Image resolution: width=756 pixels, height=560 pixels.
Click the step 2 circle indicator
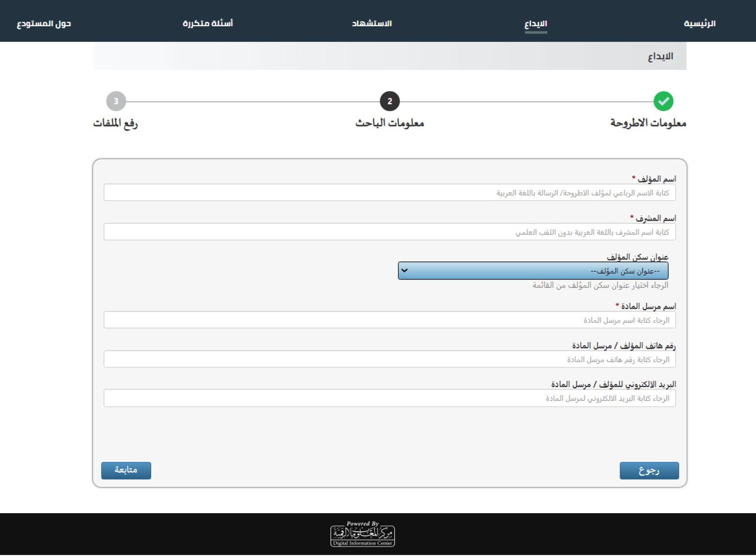[x=390, y=101]
